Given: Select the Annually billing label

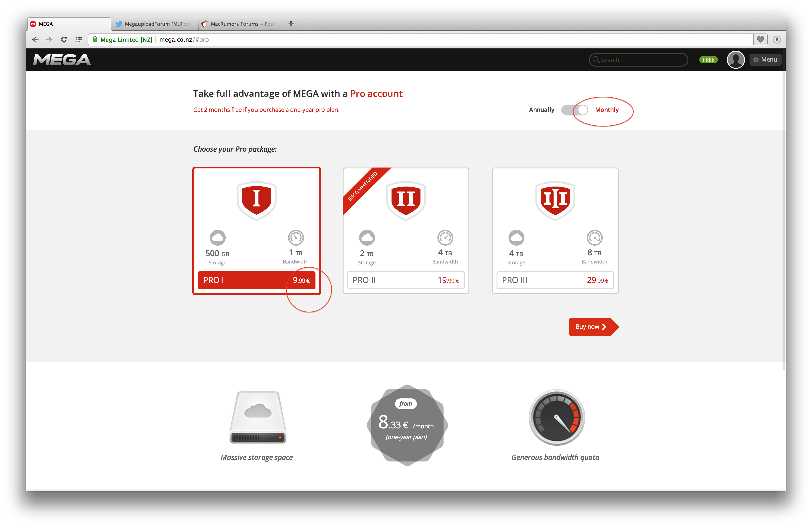Looking at the screenshot, I should [x=542, y=110].
